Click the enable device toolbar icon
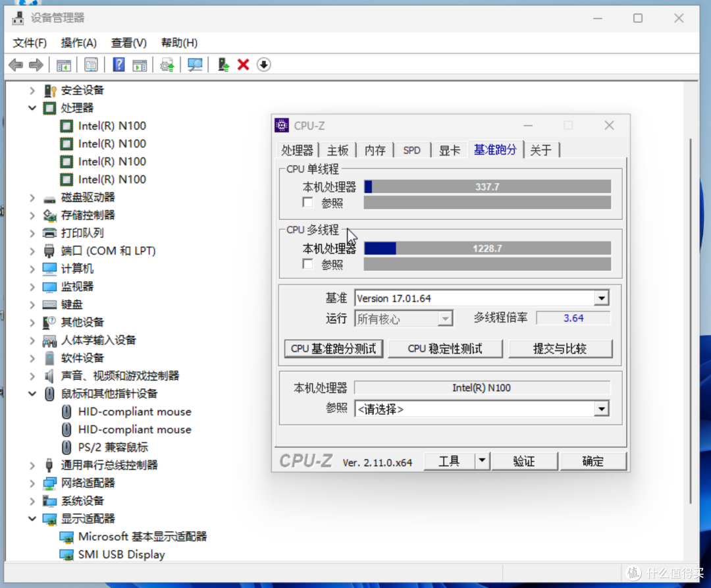711x588 pixels. [x=223, y=65]
